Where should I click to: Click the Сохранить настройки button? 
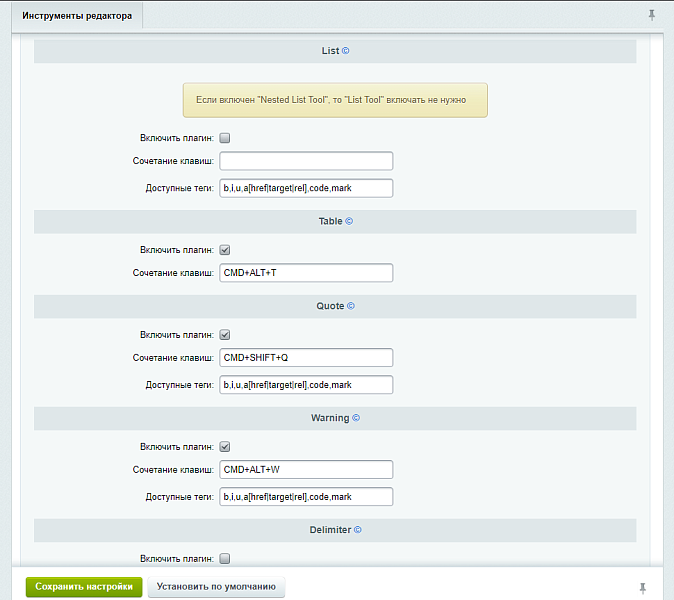click(x=84, y=587)
